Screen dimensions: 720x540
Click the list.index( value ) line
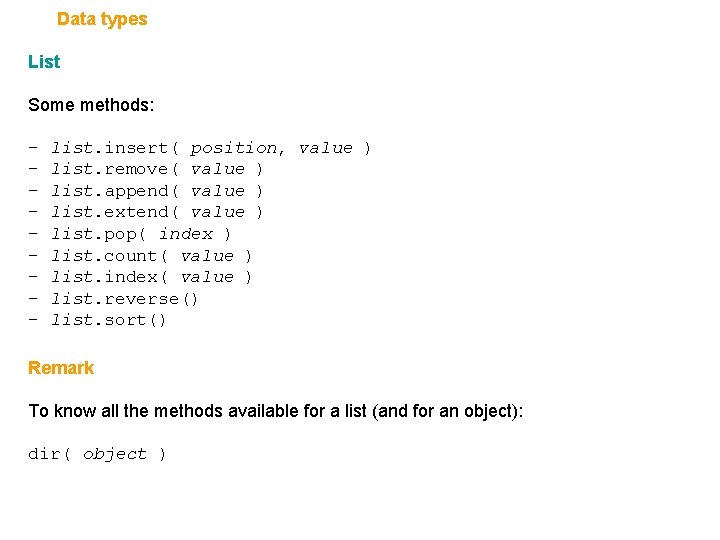coord(151,277)
